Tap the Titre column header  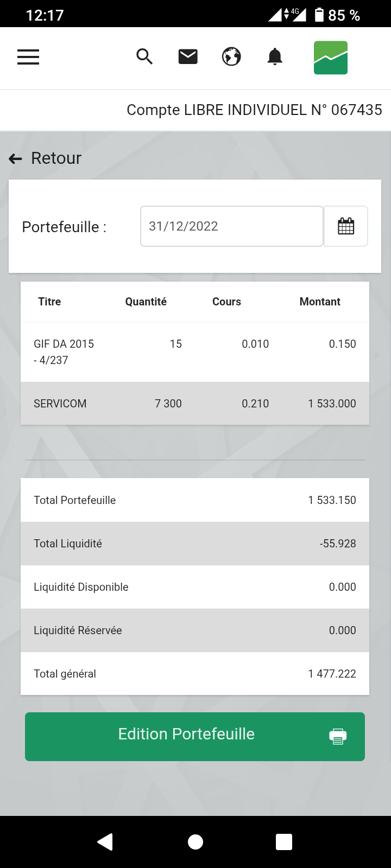click(x=49, y=302)
